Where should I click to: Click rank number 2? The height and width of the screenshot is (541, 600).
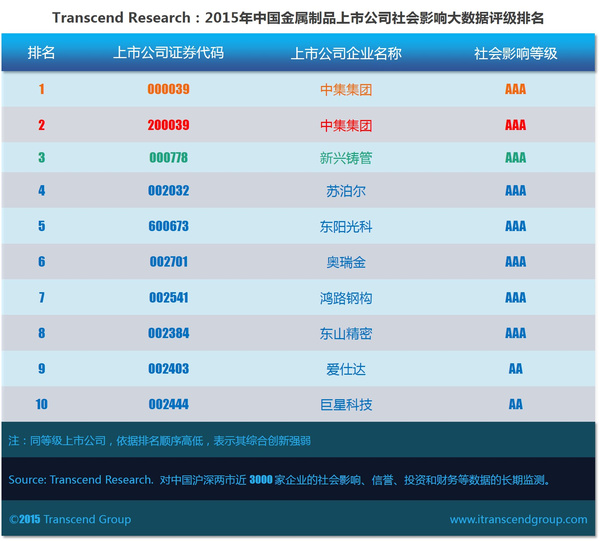click(41, 125)
